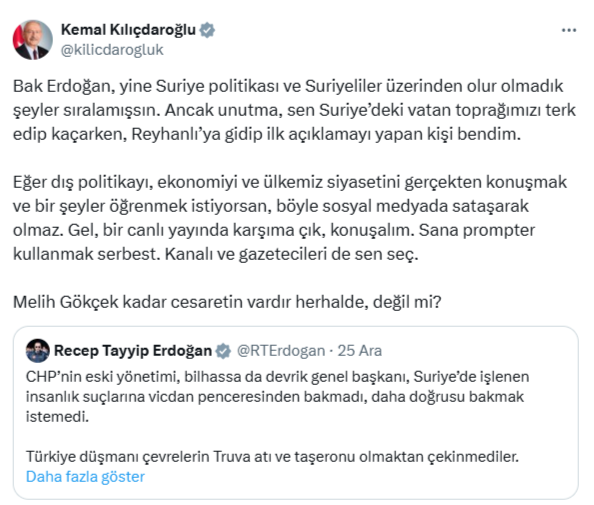
Task: Click the quoted line about Truva atı
Action: click(x=272, y=457)
